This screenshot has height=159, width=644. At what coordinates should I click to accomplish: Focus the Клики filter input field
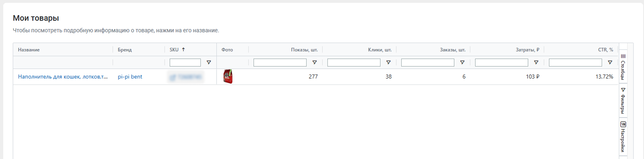click(x=354, y=63)
